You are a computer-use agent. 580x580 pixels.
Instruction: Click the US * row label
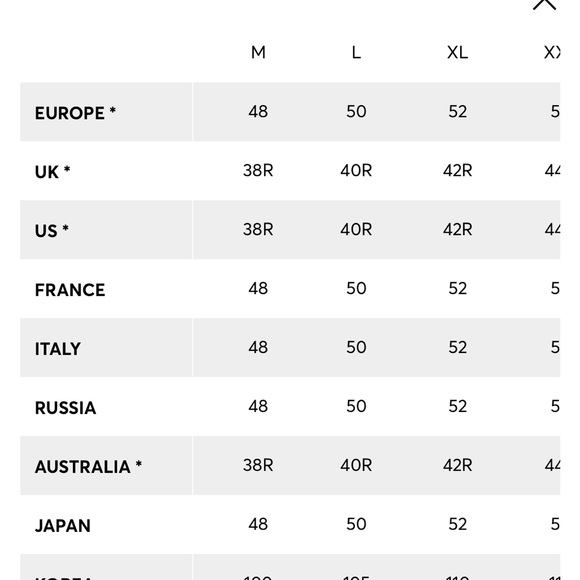pos(52,231)
